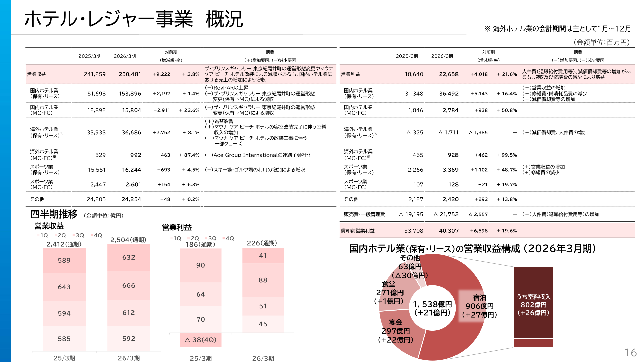Image resolution: width=644 pixels, height=362 pixels.
Task: Click the 営業収益 change +9,222
Action: [161, 74]
